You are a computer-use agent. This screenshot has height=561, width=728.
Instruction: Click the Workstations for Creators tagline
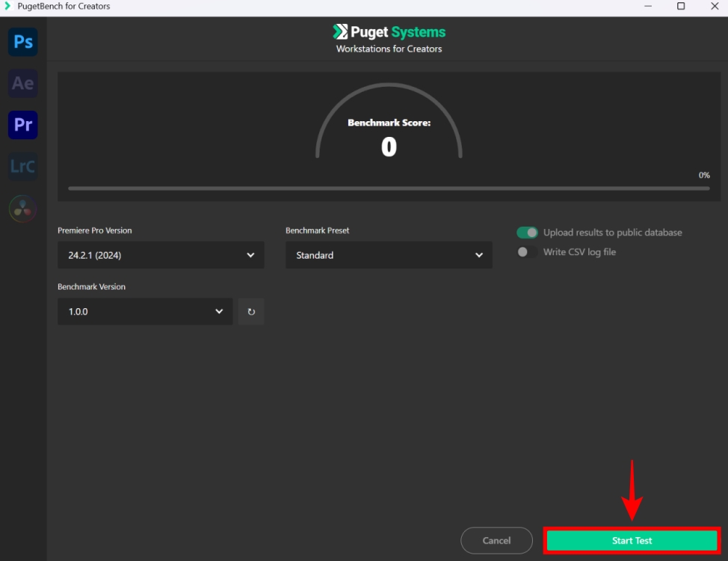[389, 49]
